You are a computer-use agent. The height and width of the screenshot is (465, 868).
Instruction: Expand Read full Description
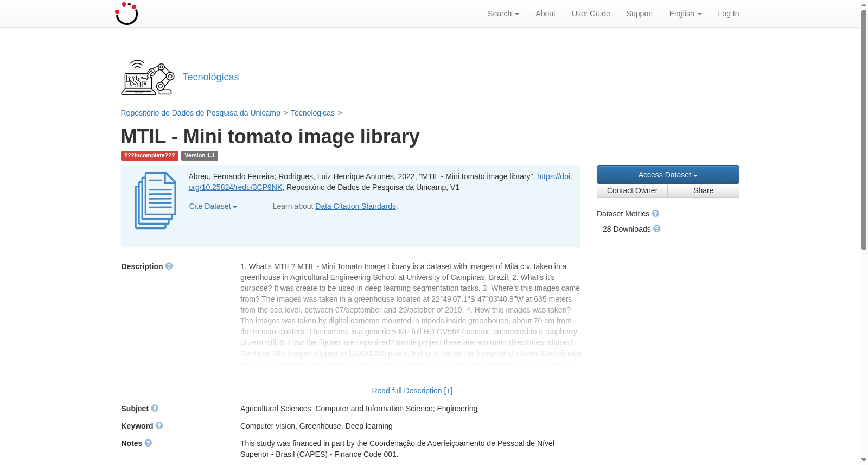(x=412, y=391)
